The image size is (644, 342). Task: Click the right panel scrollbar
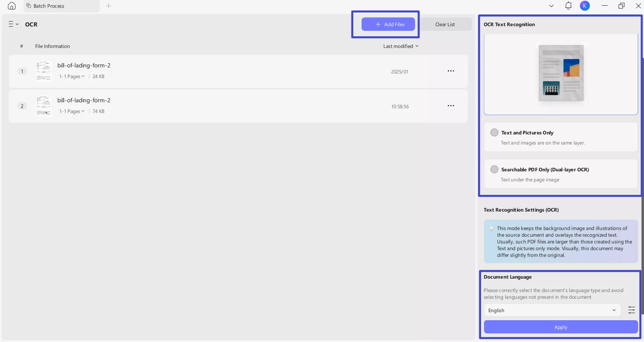point(642,168)
